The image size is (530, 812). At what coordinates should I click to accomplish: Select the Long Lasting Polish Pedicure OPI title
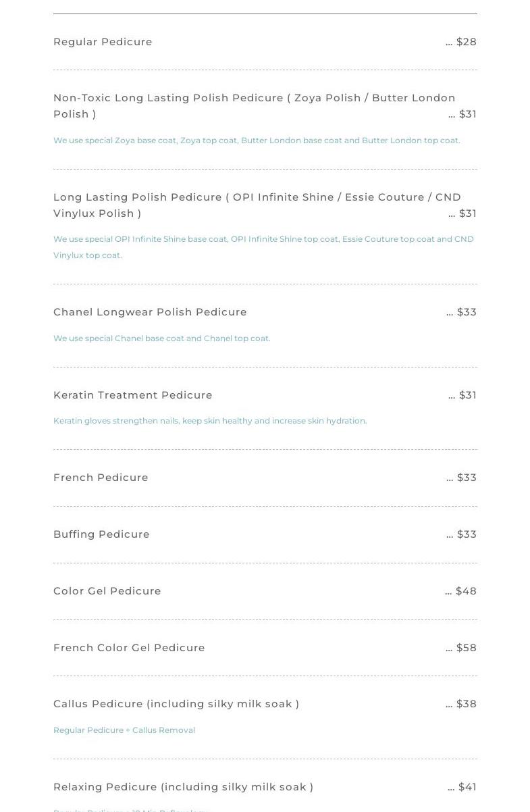(x=257, y=197)
